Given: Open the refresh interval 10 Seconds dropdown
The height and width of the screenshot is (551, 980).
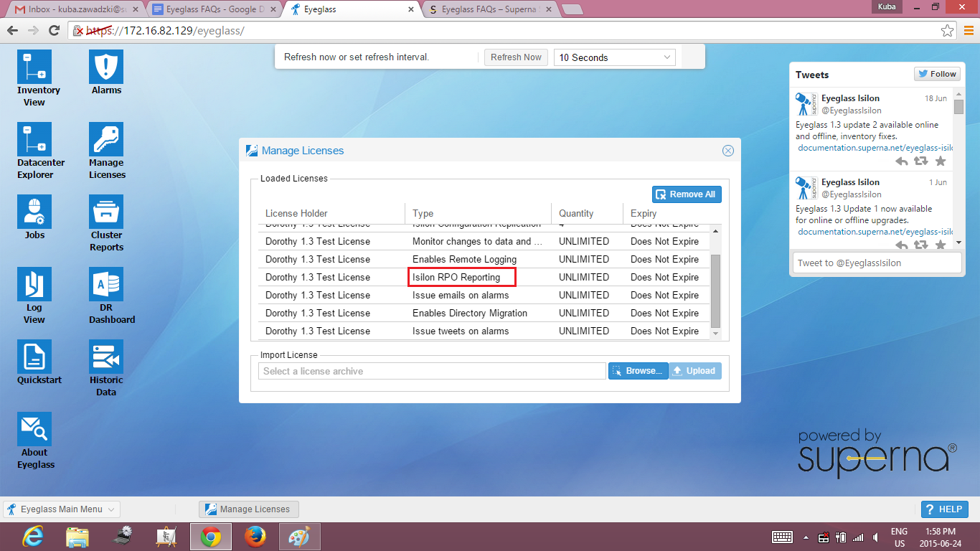Looking at the screenshot, I should [614, 57].
